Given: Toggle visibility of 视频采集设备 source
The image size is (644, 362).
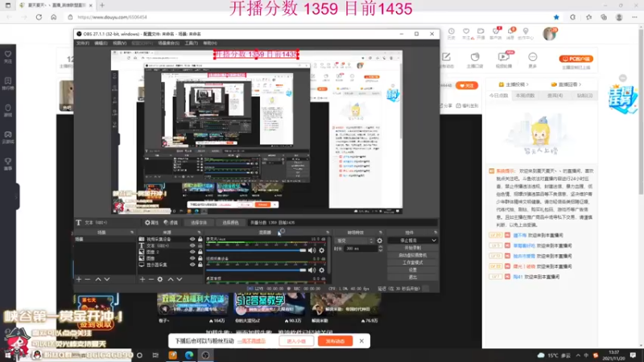Looking at the screenshot, I should [192, 239].
